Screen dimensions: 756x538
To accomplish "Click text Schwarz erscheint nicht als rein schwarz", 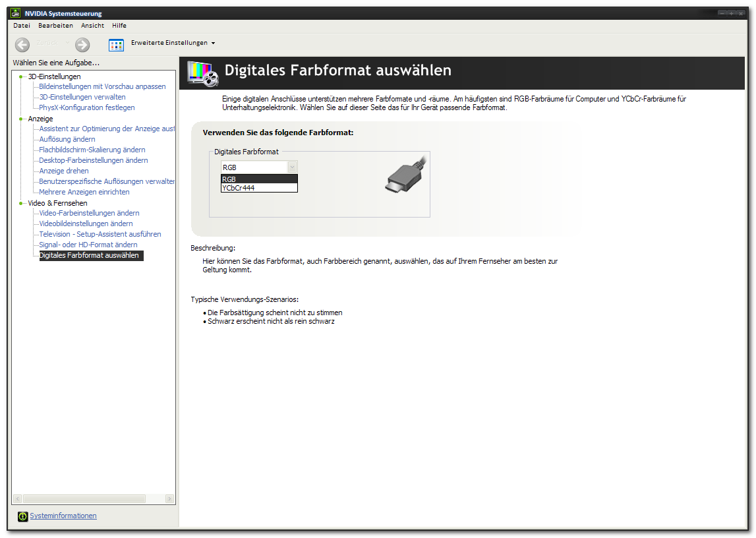I will coord(271,322).
